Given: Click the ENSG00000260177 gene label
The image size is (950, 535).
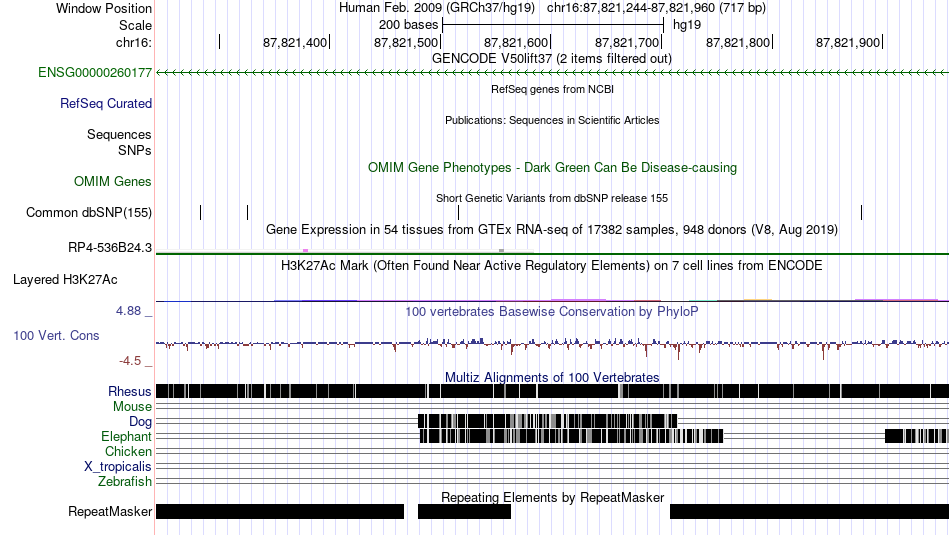Looking at the screenshot, I should (95, 73).
